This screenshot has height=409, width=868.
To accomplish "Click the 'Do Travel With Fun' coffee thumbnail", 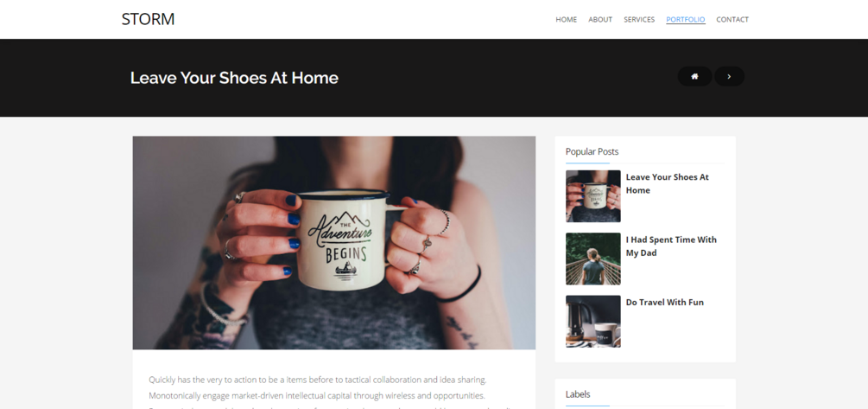I will (592, 322).
